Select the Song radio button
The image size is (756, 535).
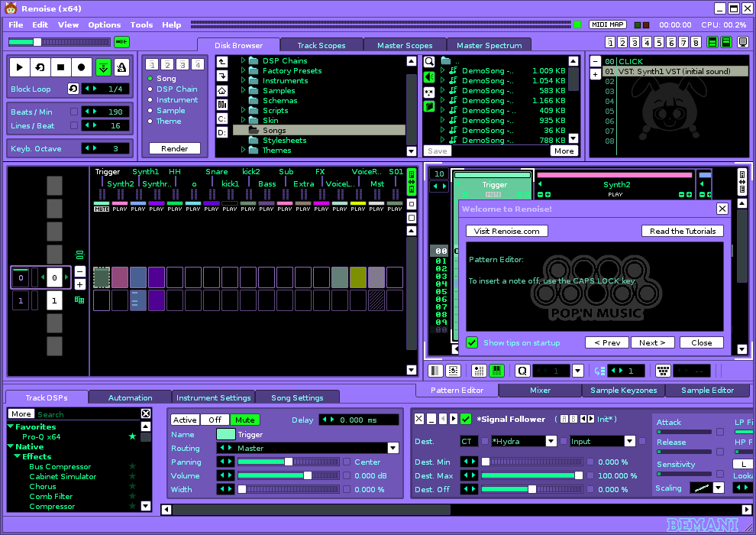click(x=150, y=79)
